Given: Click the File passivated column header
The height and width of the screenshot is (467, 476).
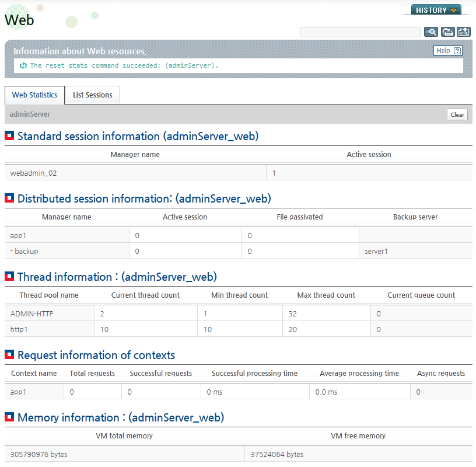Looking at the screenshot, I should pyautogui.click(x=300, y=217).
